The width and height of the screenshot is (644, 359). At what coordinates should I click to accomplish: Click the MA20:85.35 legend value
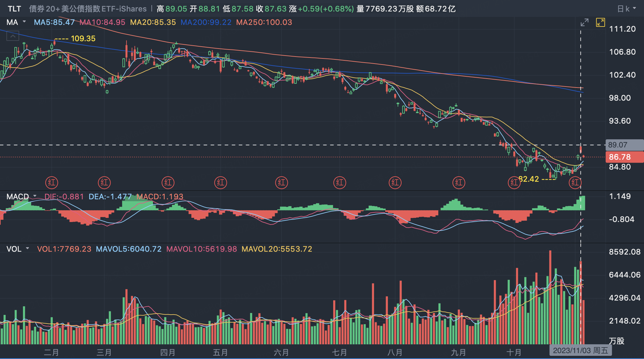point(153,22)
